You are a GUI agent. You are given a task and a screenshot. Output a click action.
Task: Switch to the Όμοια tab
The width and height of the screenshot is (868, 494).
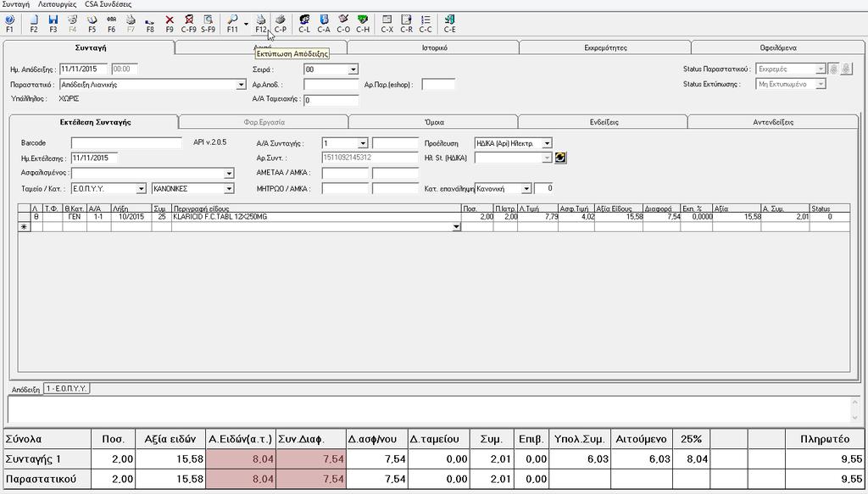tap(434, 122)
